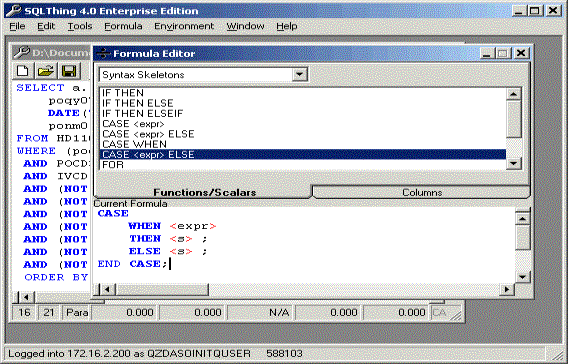
Task: Click the 21 column number status cell
Action: 49,312
